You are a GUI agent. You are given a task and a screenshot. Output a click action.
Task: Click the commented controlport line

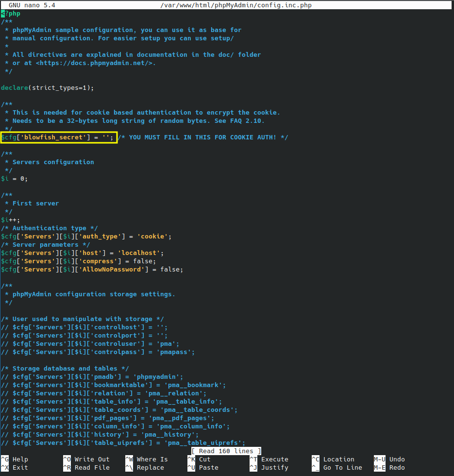click(x=84, y=336)
